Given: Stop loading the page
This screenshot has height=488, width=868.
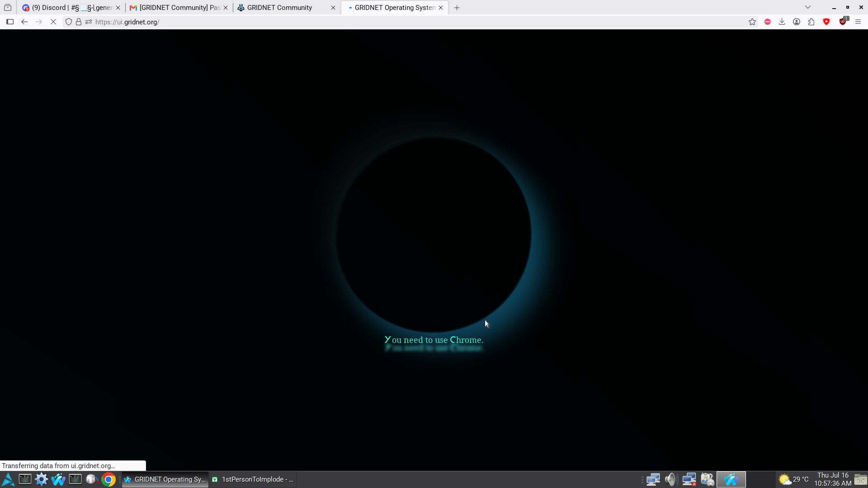Looking at the screenshot, I should point(53,22).
